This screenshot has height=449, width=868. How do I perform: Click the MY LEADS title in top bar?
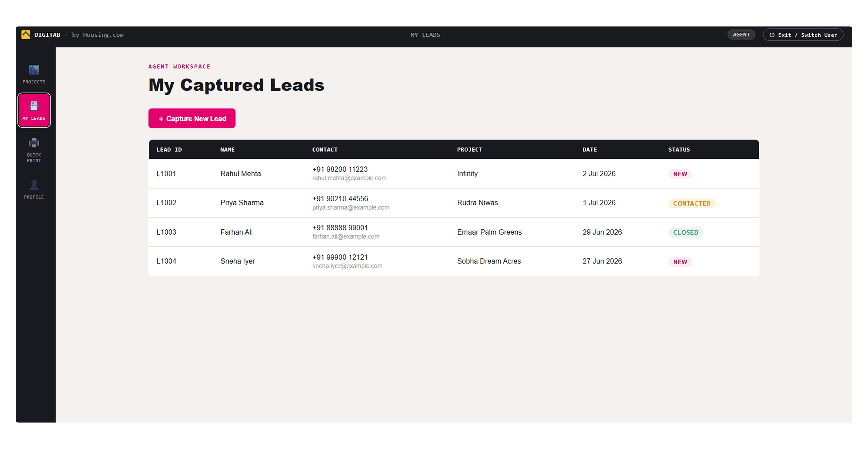click(x=425, y=35)
